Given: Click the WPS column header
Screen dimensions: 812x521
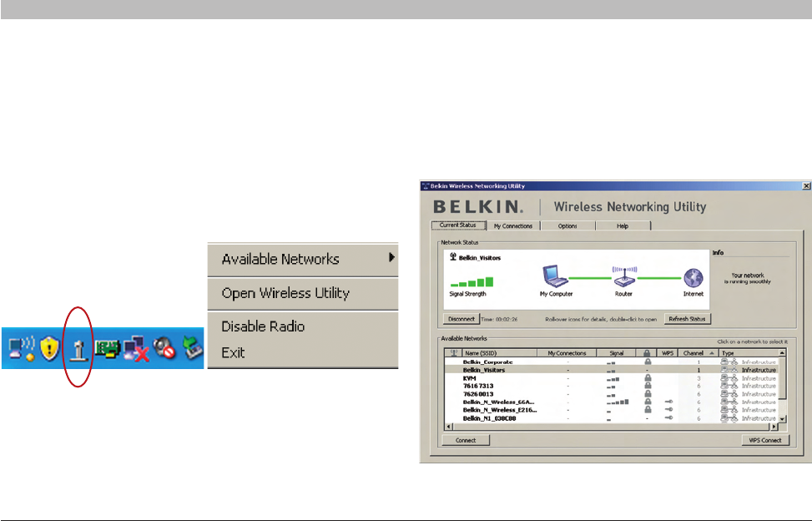Looking at the screenshot, I should pyautogui.click(x=668, y=352).
